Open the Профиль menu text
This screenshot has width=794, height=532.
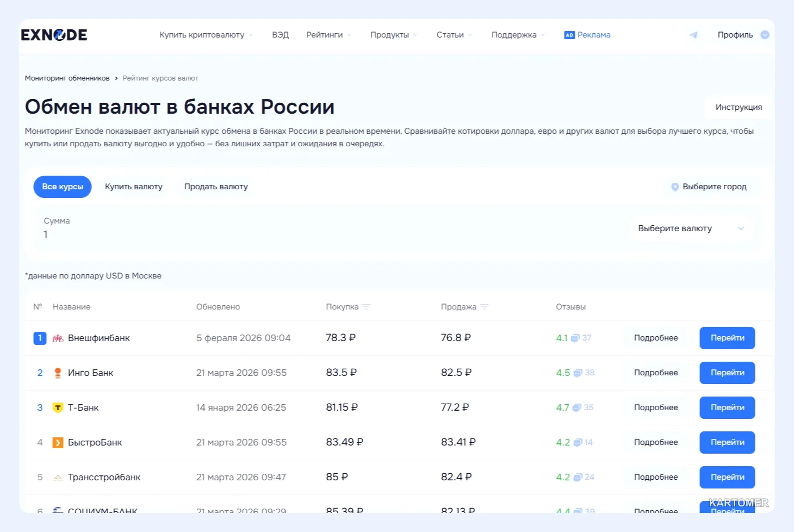[735, 35]
